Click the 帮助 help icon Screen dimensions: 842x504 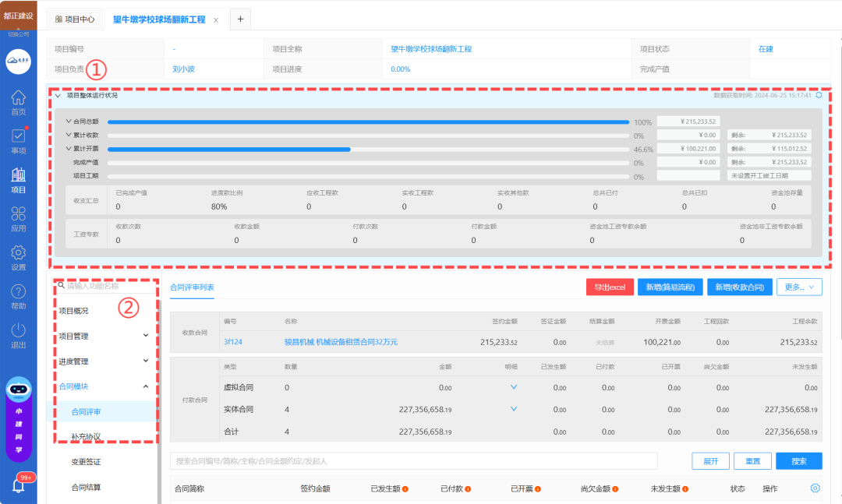18,296
